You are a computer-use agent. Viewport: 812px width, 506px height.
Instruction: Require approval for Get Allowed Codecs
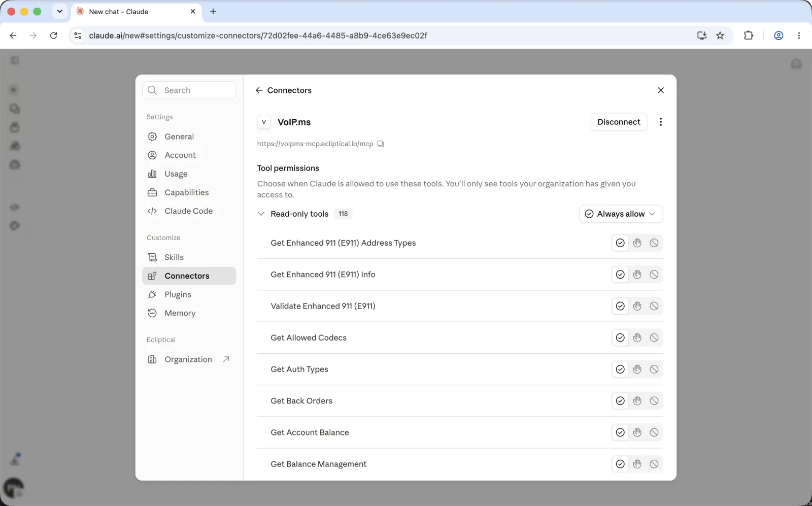tap(637, 338)
